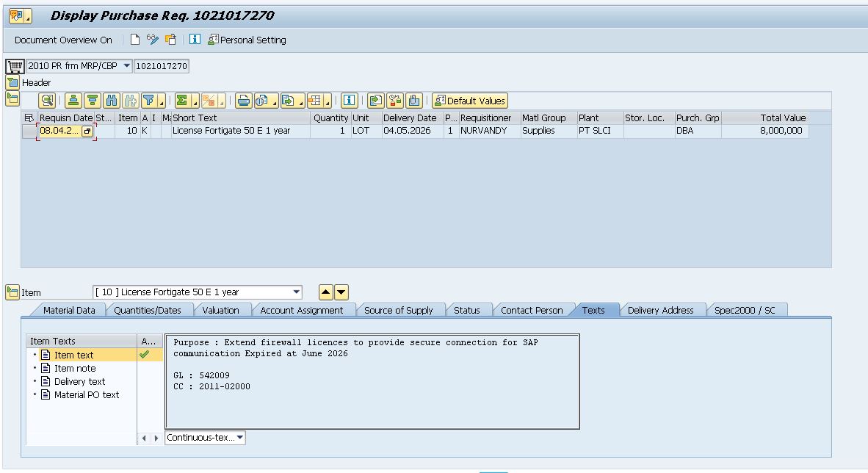
Task: Click the shopping cart document icon
Action: click(x=15, y=66)
